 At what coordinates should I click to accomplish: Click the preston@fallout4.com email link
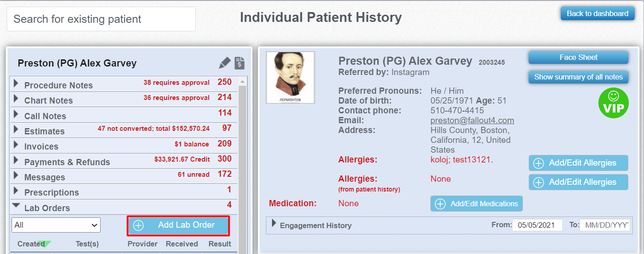[x=472, y=121]
